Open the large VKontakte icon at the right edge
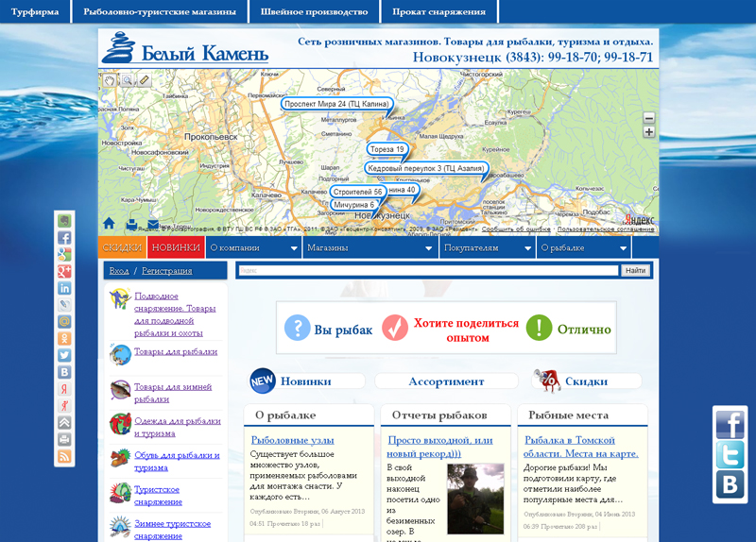 tap(730, 484)
